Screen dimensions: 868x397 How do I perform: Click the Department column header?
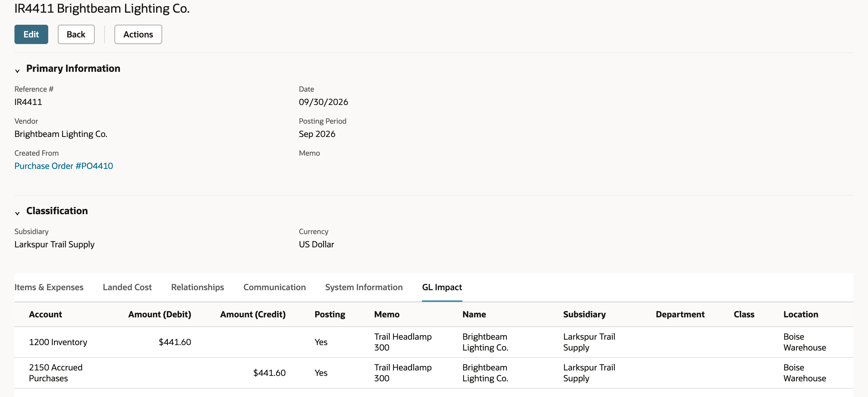coord(680,314)
